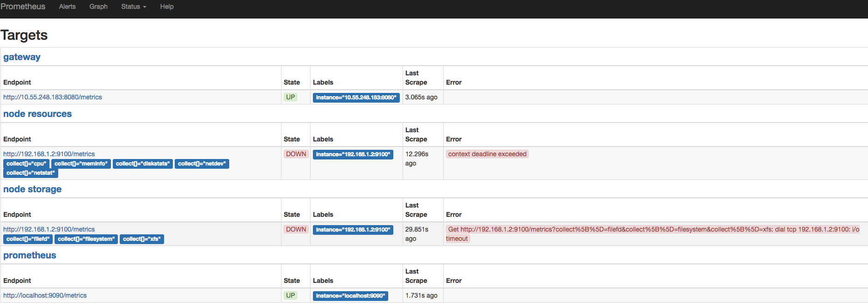Go to the Graph page
Image resolution: width=868 pixels, height=306 pixels.
pyautogui.click(x=98, y=6)
